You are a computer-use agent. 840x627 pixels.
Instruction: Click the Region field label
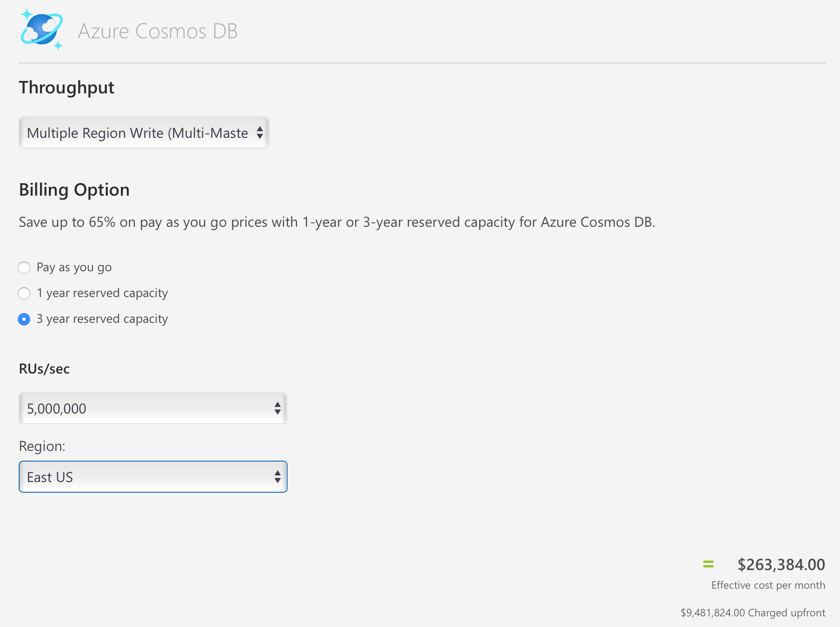click(x=42, y=446)
